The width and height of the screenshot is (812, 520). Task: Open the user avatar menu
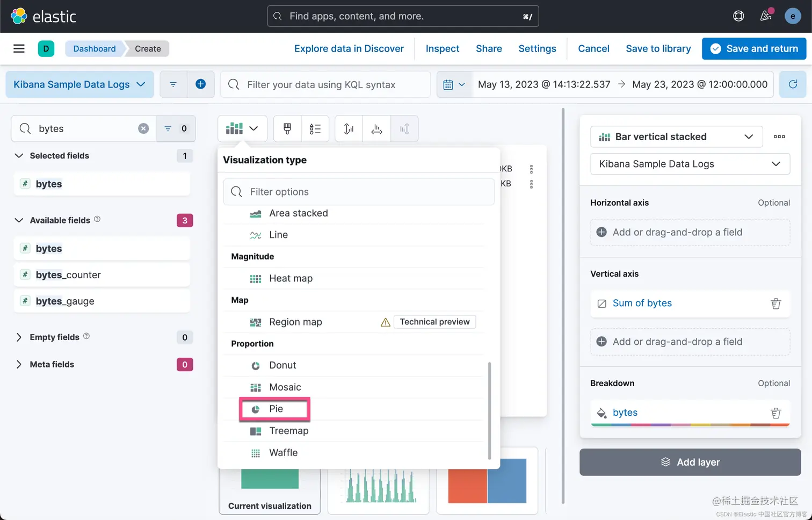[793, 16]
